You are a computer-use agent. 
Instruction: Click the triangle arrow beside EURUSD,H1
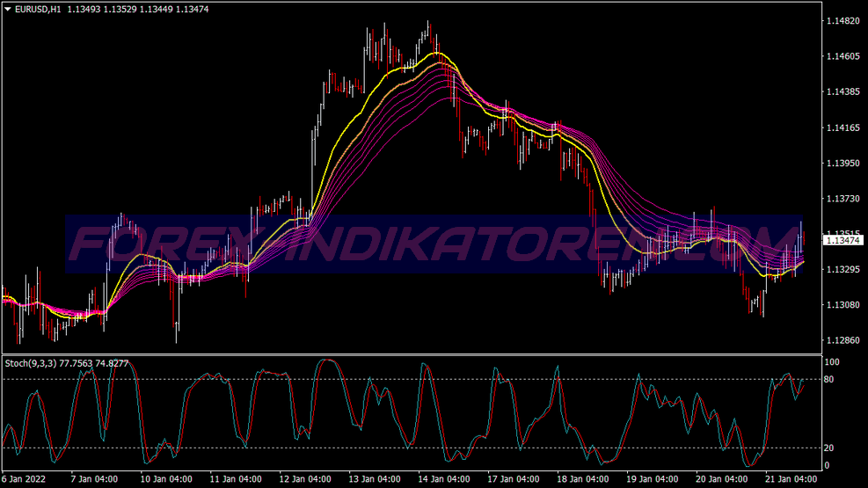[8, 9]
